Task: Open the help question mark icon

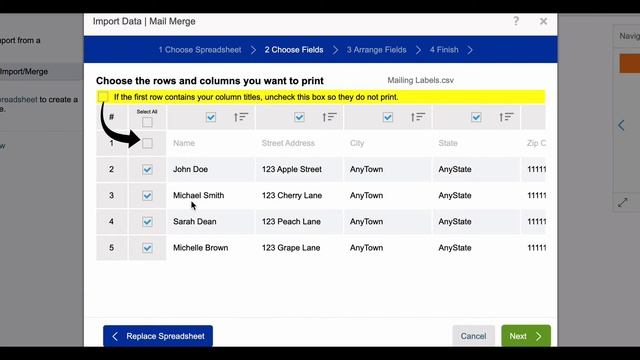Action: click(516, 21)
